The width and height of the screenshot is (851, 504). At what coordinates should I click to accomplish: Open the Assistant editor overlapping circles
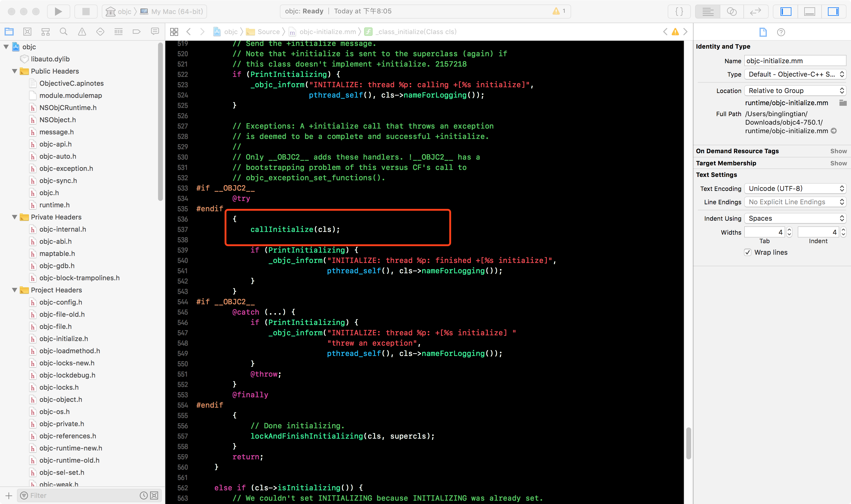732,12
